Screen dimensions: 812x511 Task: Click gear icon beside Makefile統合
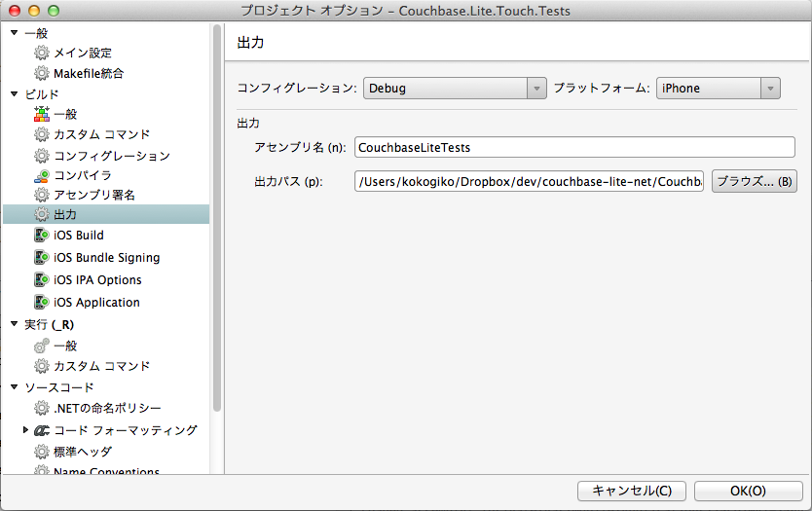click(42, 74)
